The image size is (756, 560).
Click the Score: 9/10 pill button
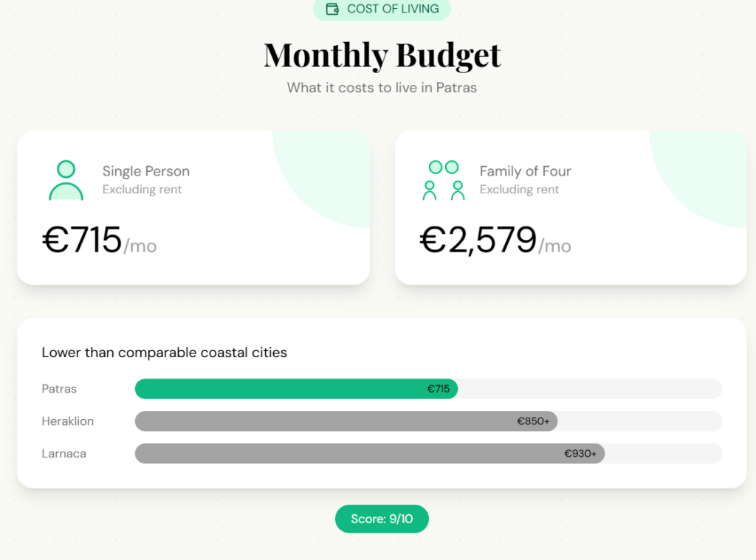click(x=382, y=519)
